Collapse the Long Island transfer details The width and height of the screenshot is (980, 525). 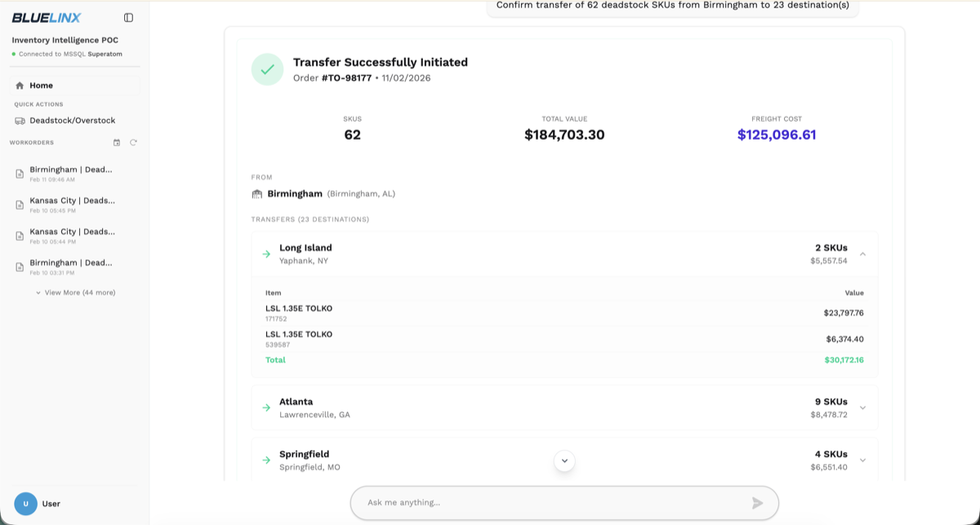coord(862,254)
